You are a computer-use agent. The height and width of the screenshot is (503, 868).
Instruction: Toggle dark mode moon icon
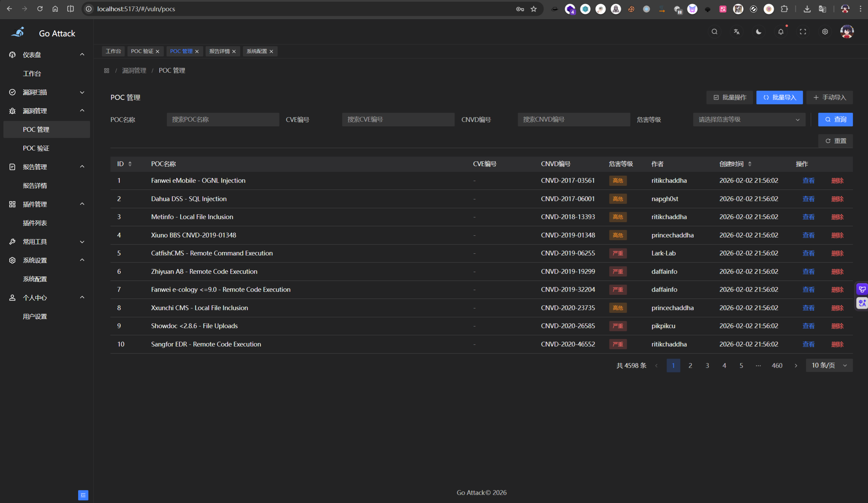click(x=759, y=32)
